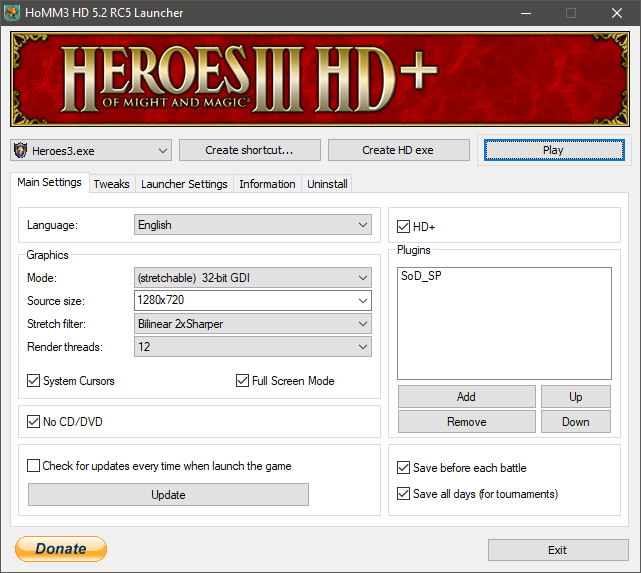Uncheck Save before each battle
Viewport: 641px width, 573px height.
coord(404,468)
